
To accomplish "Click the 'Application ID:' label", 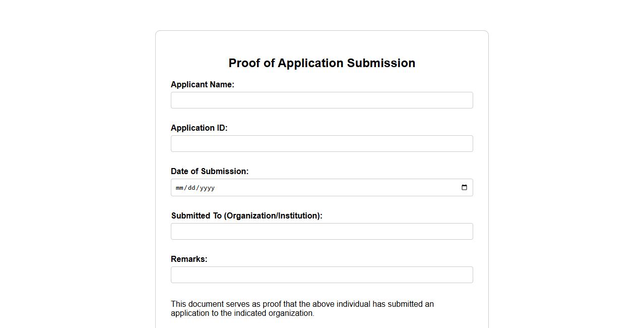I will pos(199,128).
